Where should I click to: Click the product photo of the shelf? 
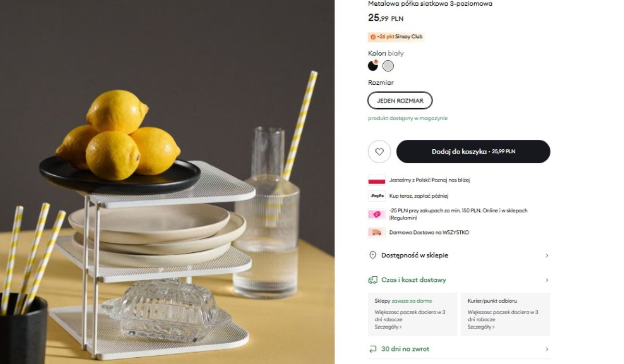166,234
